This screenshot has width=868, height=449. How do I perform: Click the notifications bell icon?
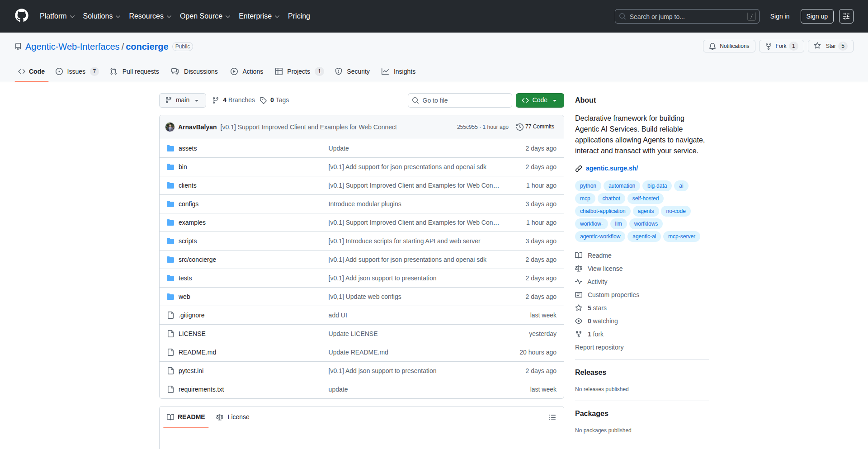(712, 46)
